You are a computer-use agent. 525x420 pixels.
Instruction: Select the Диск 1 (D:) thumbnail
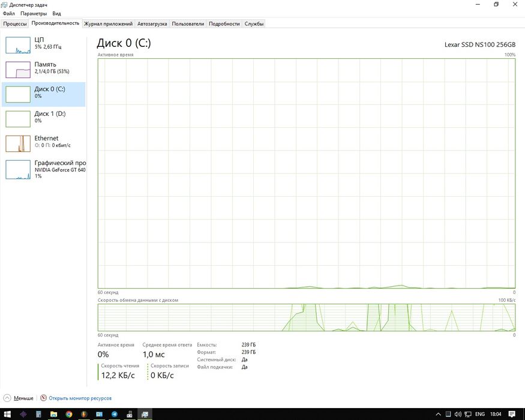coord(18,119)
